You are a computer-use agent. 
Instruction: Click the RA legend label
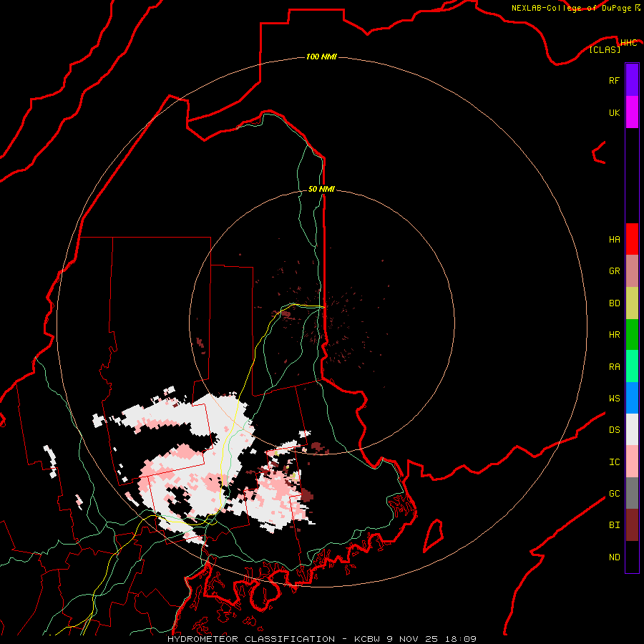pos(614,367)
